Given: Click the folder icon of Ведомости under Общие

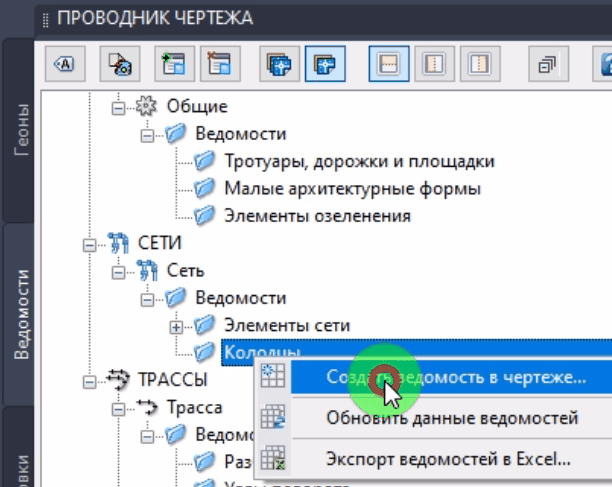Looking at the screenshot, I should 175,133.
